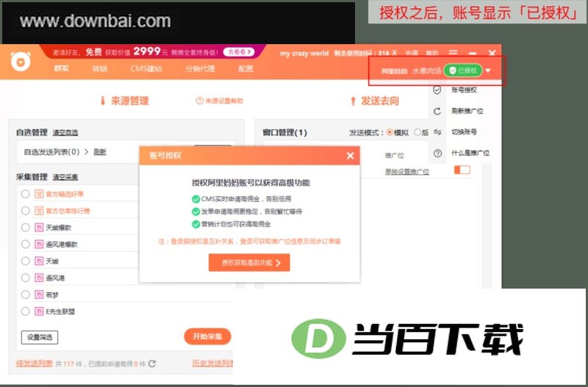Click the my crazy world username
This screenshot has height=387, width=588.
304,53
